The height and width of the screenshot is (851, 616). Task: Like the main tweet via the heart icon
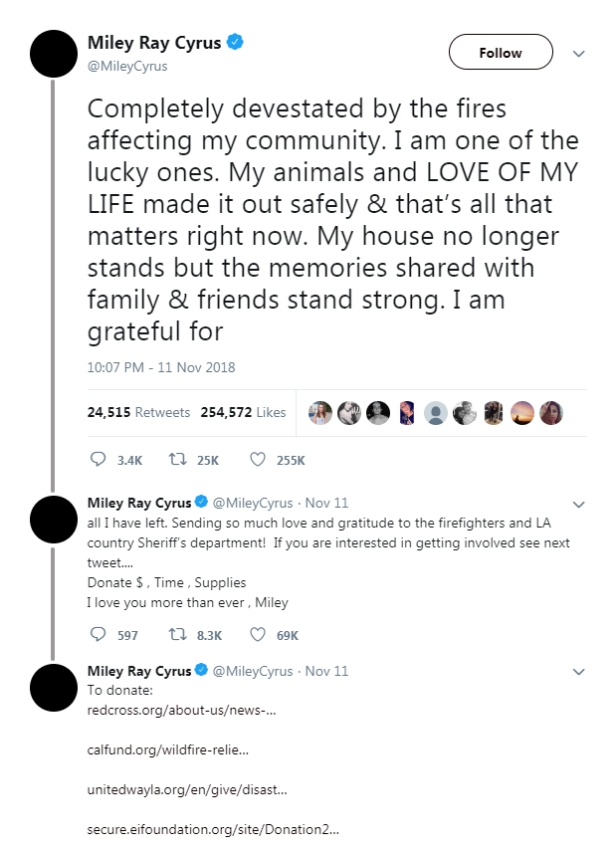(257, 459)
